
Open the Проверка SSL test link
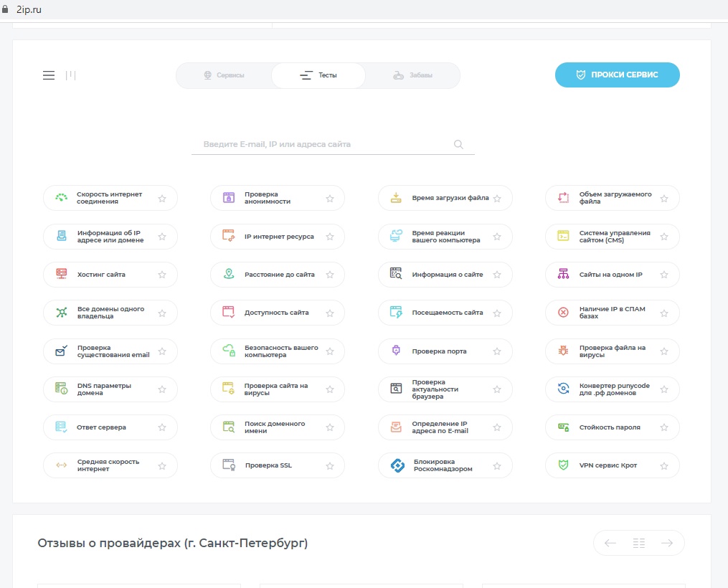(x=268, y=465)
